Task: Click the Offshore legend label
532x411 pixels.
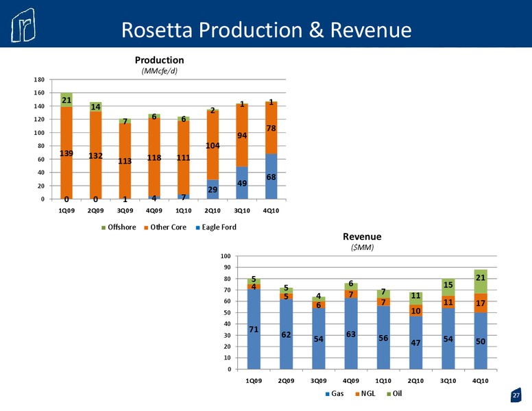Action: 122,227
